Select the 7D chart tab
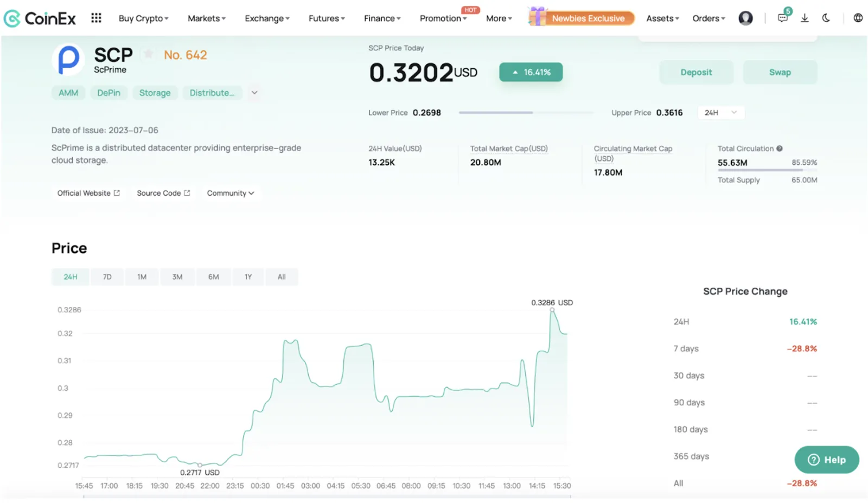 [107, 277]
